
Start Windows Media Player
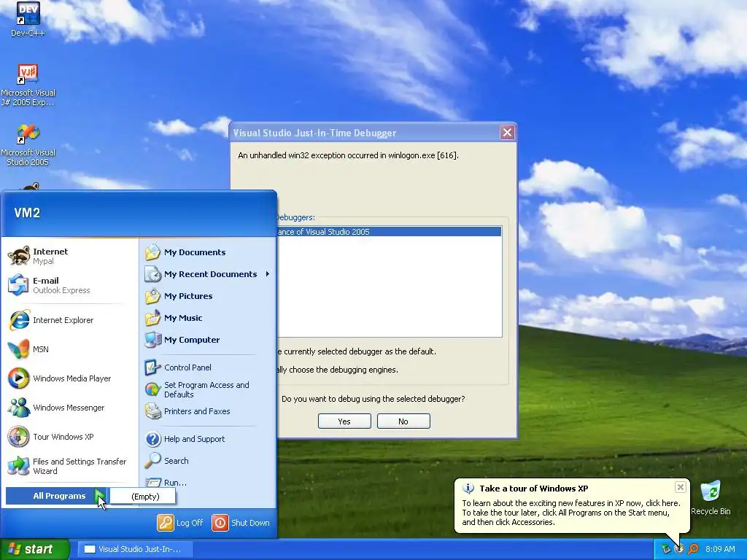pyautogui.click(x=60, y=378)
